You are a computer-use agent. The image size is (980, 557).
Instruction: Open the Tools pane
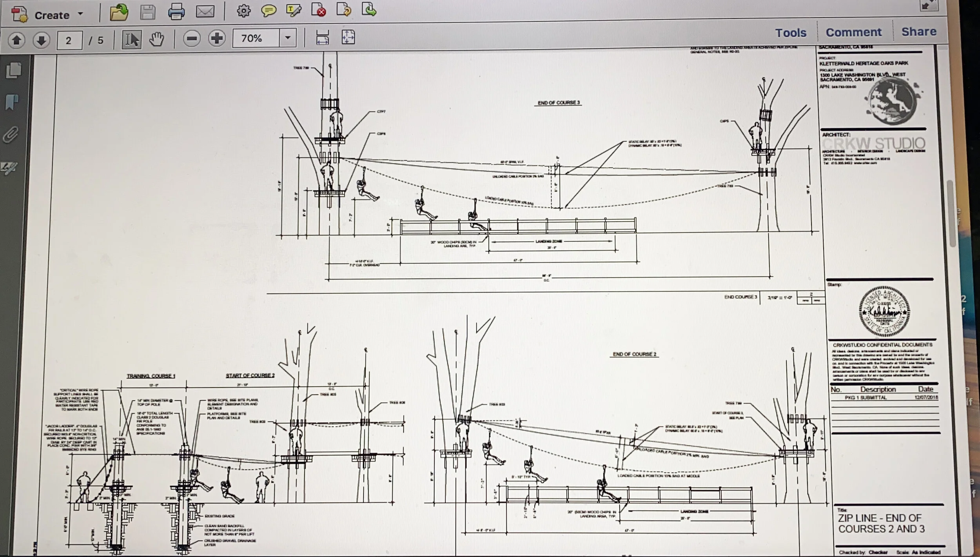(x=790, y=33)
